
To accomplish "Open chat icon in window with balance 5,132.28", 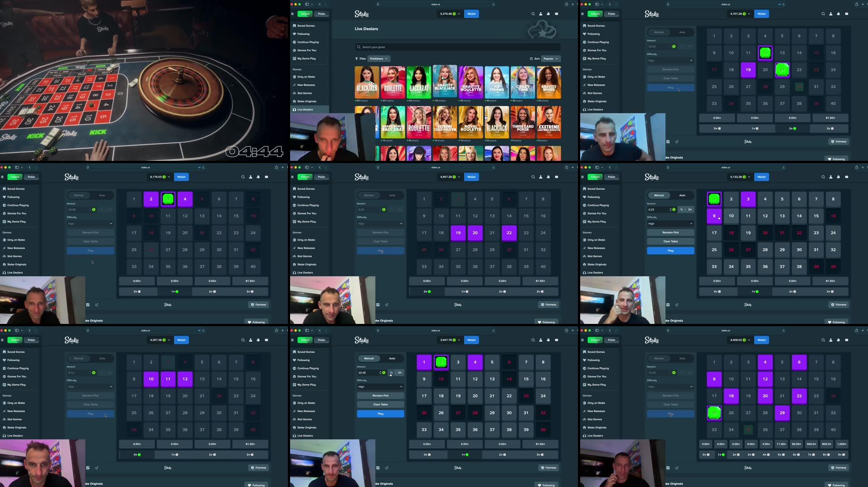I will tap(847, 177).
